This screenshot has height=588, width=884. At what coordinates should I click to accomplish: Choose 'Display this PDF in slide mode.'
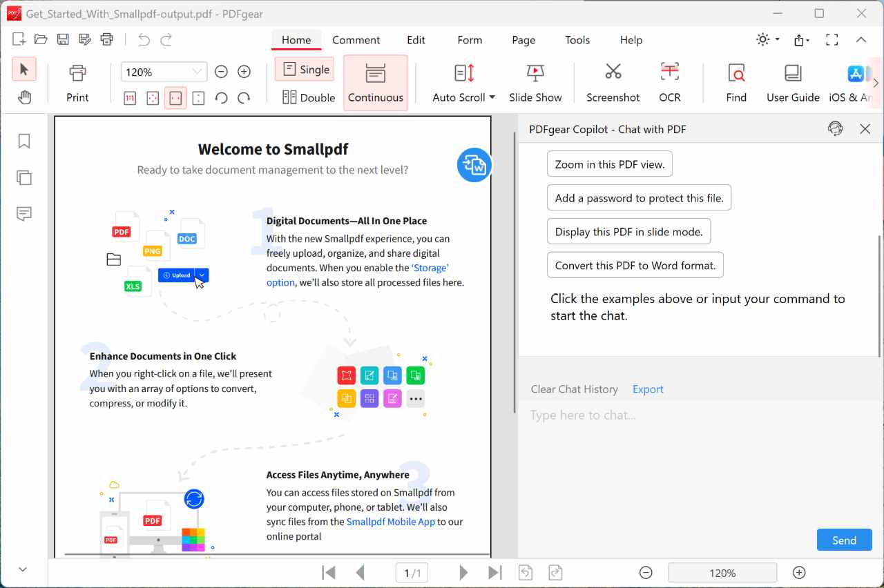coord(629,232)
